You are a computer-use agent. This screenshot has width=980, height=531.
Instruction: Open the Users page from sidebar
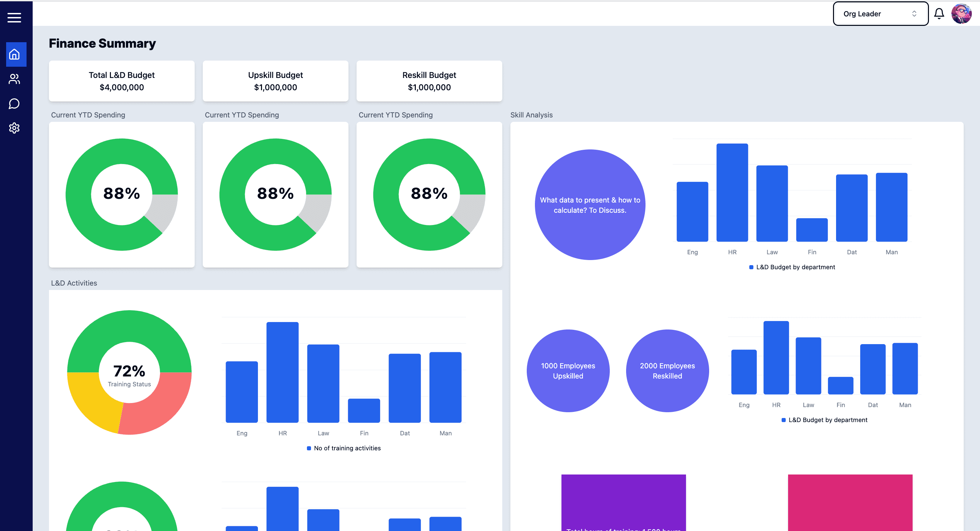[14, 79]
